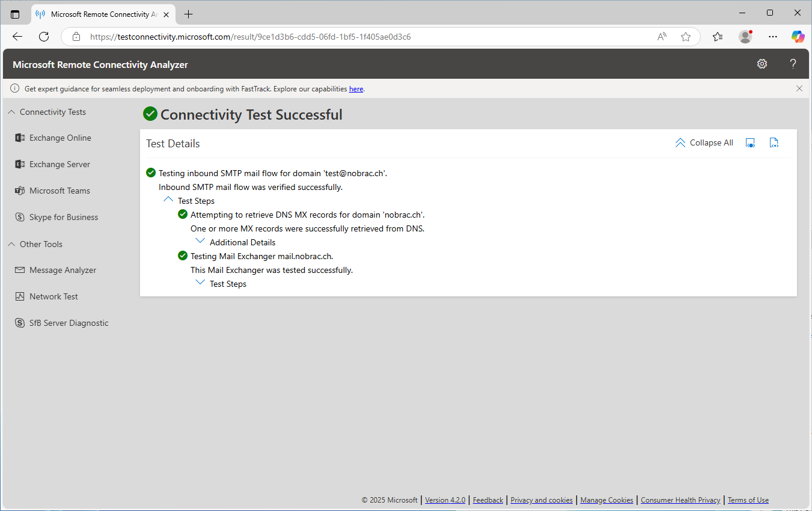Screen dimensions: 812x511
Task: Open the Version 4.2.0 footer link
Action: [445, 500]
